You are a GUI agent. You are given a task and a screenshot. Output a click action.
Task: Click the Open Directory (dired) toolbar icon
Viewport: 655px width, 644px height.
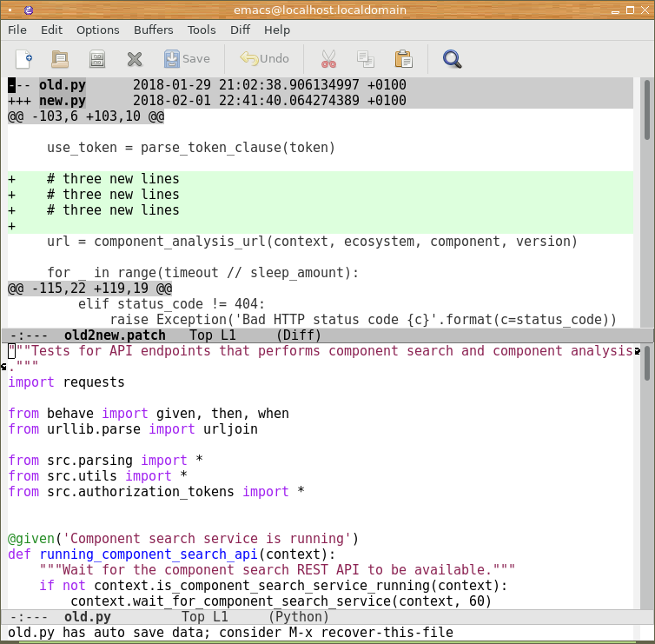[x=97, y=59]
